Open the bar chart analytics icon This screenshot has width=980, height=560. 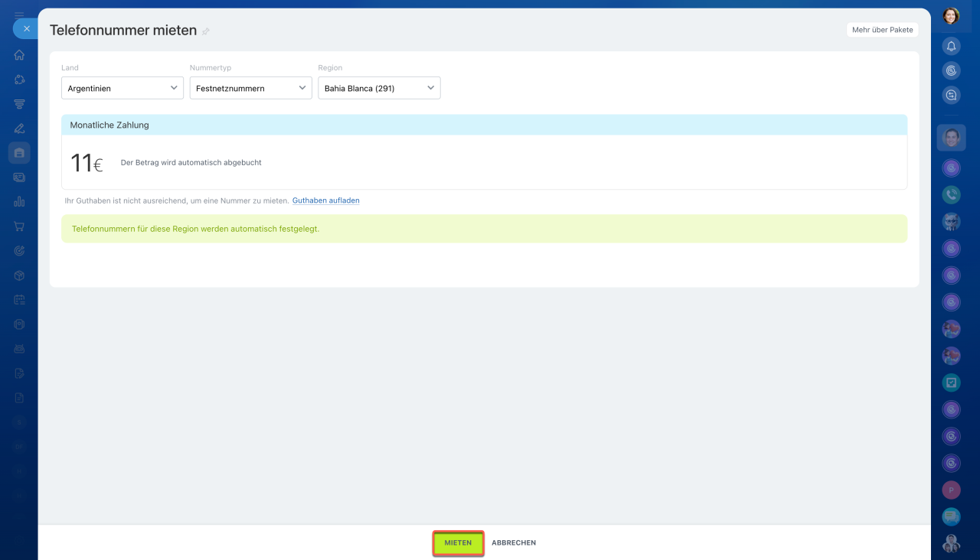tap(19, 202)
